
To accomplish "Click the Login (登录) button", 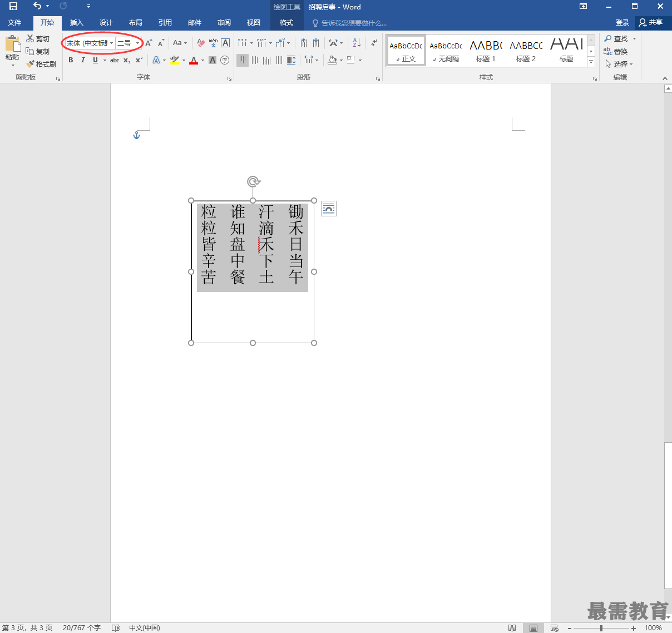I will point(622,23).
